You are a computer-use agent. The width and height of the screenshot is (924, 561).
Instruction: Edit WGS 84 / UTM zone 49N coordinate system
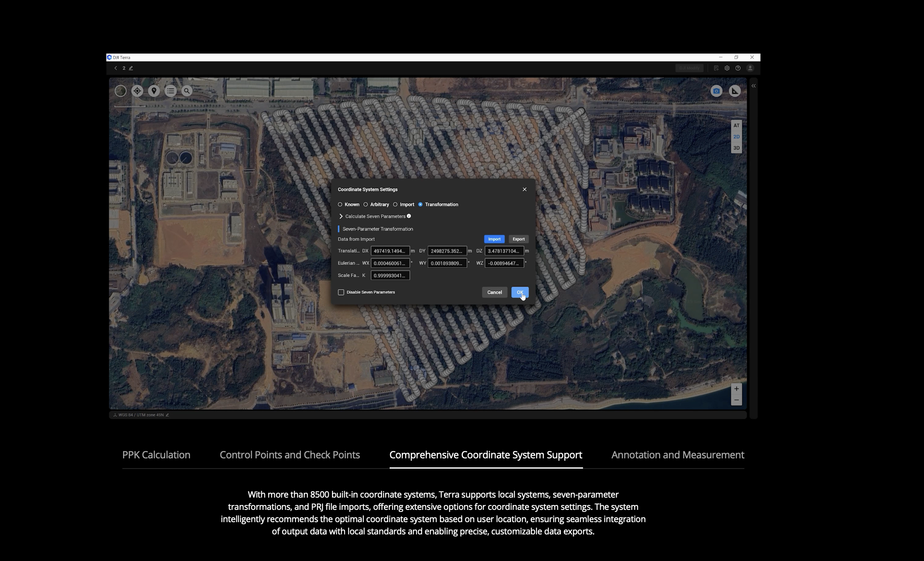167,415
